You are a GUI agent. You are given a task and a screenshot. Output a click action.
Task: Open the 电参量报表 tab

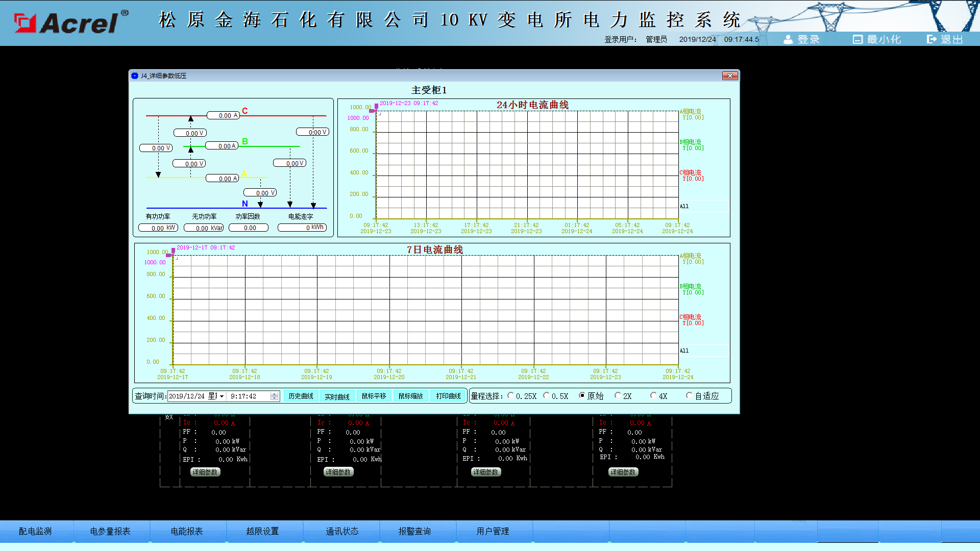point(111,531)
